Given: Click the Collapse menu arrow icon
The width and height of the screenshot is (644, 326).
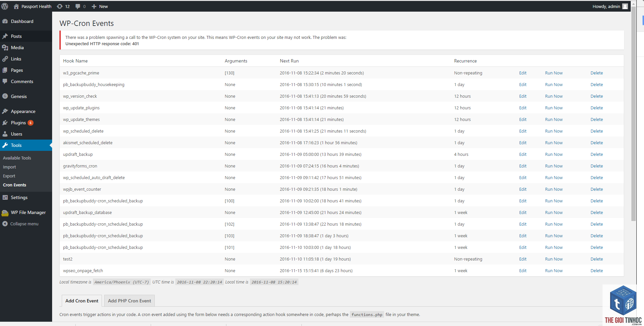Looking at the screenshot, I should pyautogui.click(x=5, y=224).
